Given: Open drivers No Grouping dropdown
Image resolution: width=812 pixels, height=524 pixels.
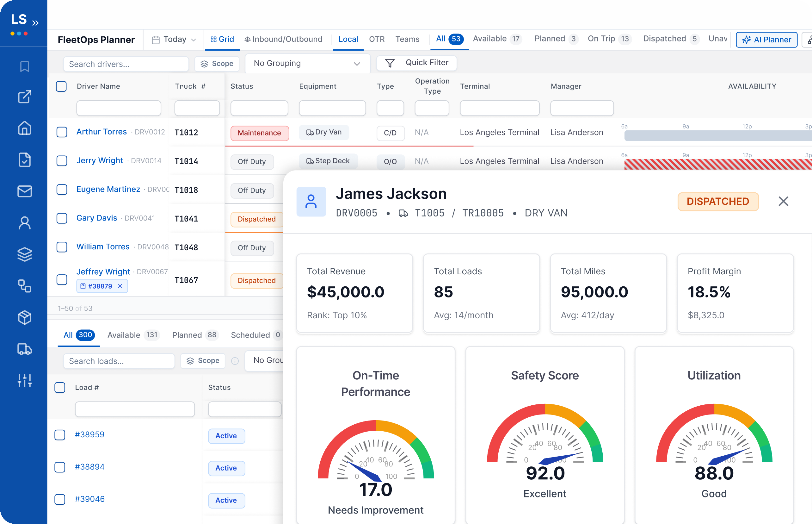Looking at the screenshot, I should coord(307,64).
